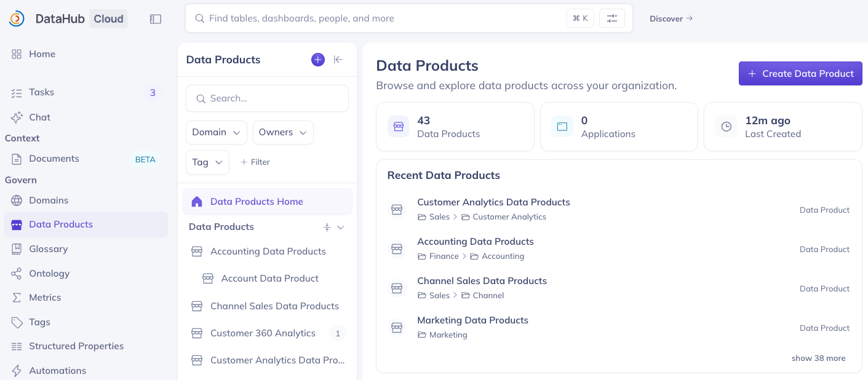Open search filter settings icon
This screenshot has height=380, width=868.
(x=611, y=18)
